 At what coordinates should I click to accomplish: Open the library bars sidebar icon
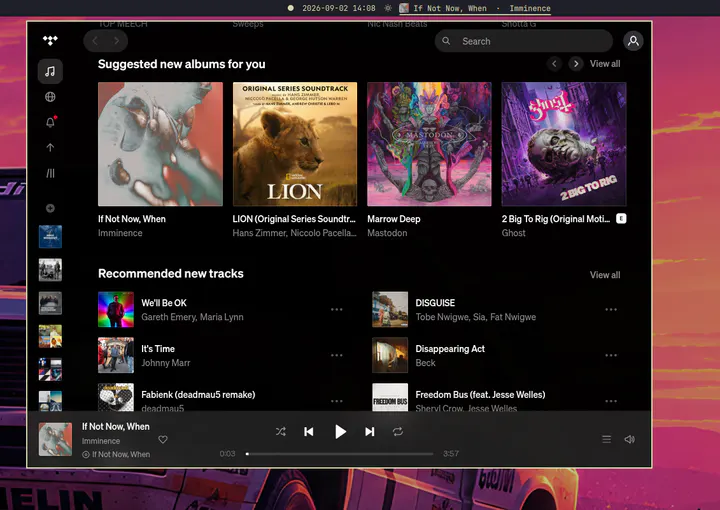50,173
